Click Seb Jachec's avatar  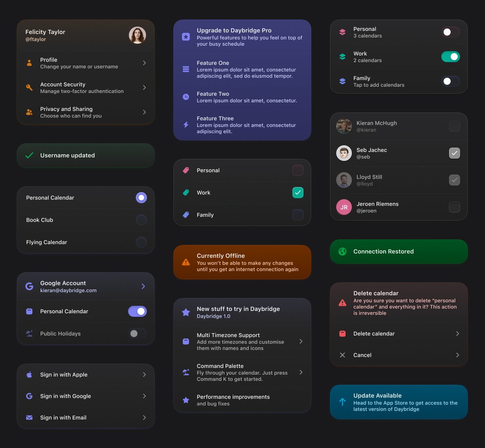344,153
